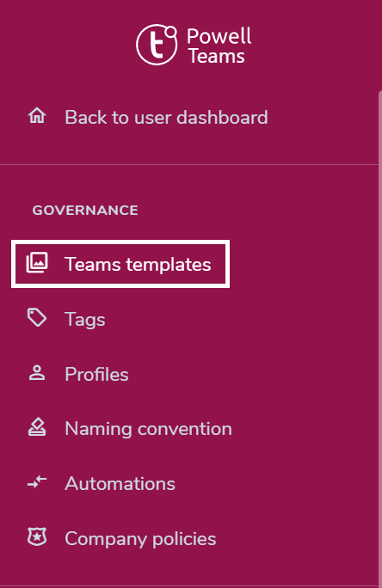The image size is (382, 588).
Task: Go back to user dashboard
Action: (x=166, y=118)
